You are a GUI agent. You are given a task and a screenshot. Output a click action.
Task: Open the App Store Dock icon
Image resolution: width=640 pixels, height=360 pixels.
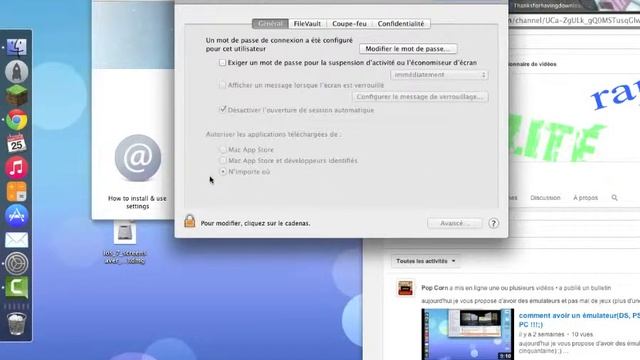[x=16, y=216]
